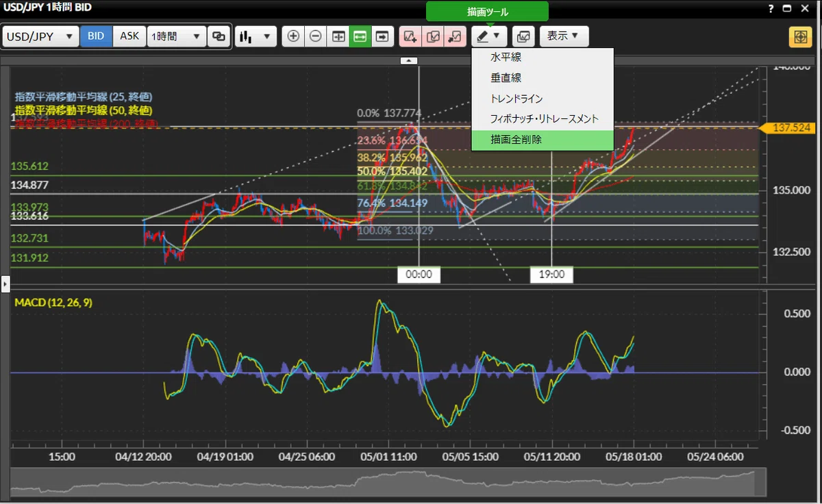The image size is (822, 504).
Task: Click the 指数平滑移動平均線 (25, 終値) label
Action: [x=84, y=97]
